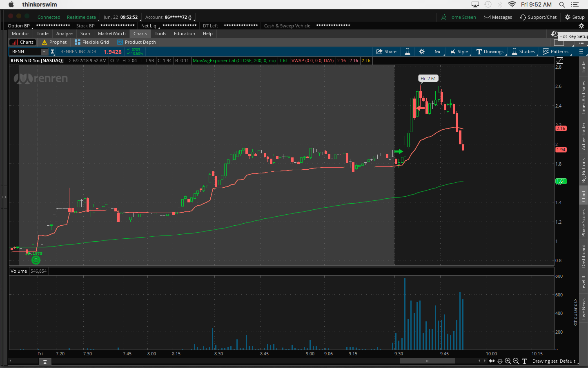The height and width of the screenshot is (368, 588).
Task: Click the chart zoom-out magnifier icon
Action: point(516,361)
